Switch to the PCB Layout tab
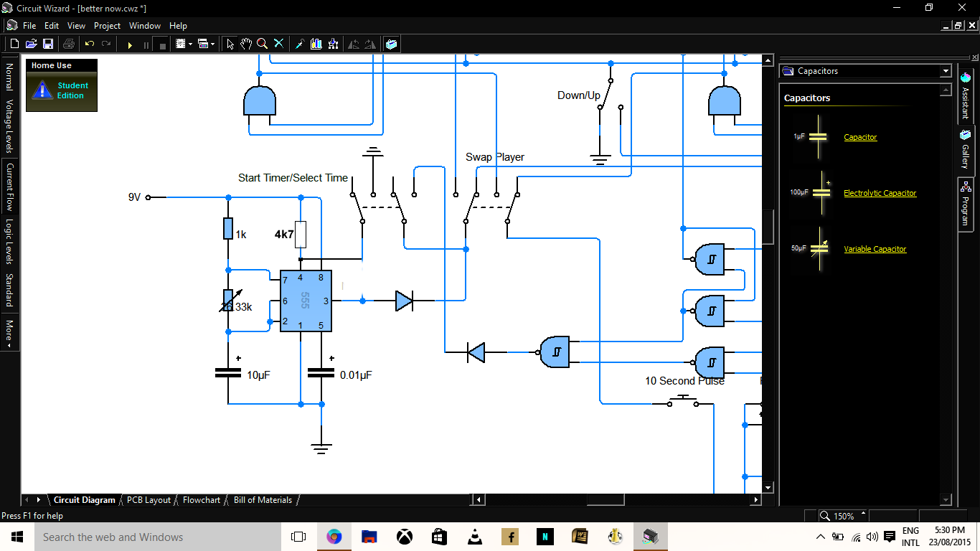 click(x=149, y=500)
